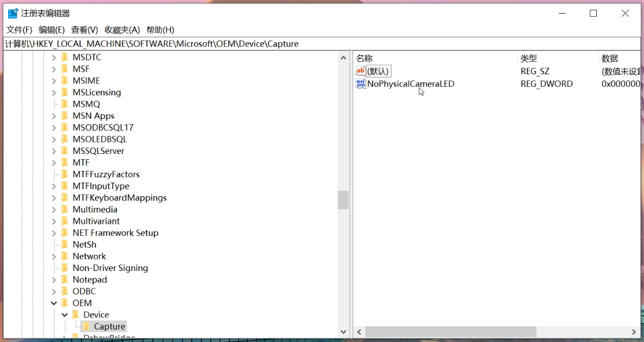Expand the MSDTC key

(54, 57)
